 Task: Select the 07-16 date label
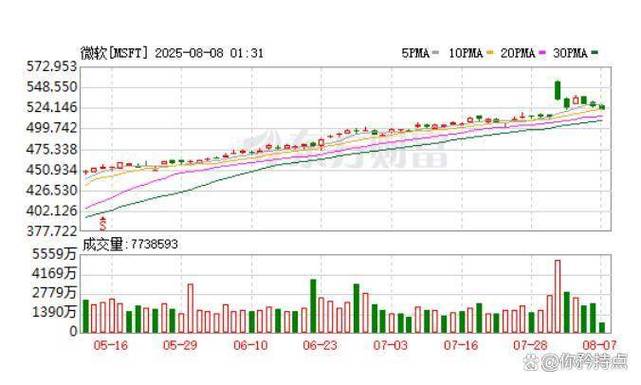click(x=461, y=345)
